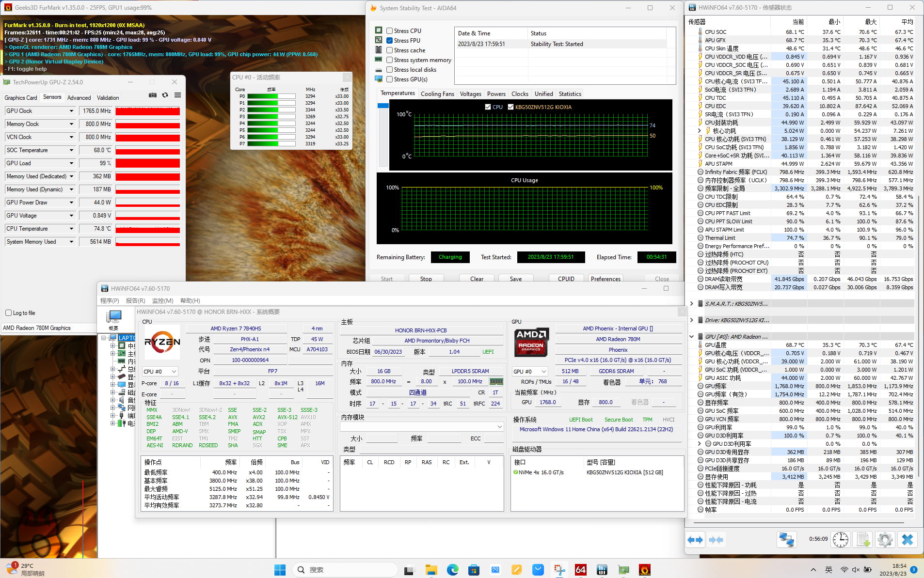Click the CPUID button in AIDA64
The image size is (924, 578).
coord(566,279)
